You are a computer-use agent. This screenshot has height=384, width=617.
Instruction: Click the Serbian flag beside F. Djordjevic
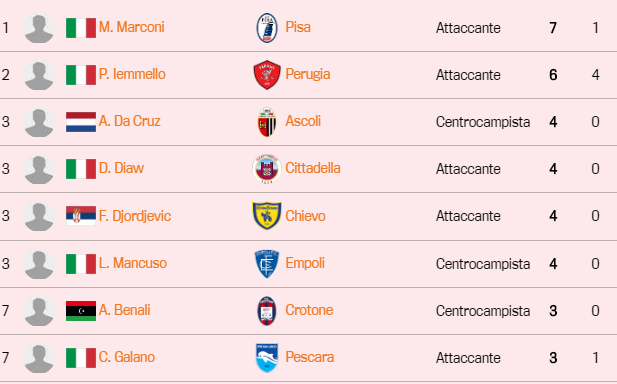[x=81, y=216]
